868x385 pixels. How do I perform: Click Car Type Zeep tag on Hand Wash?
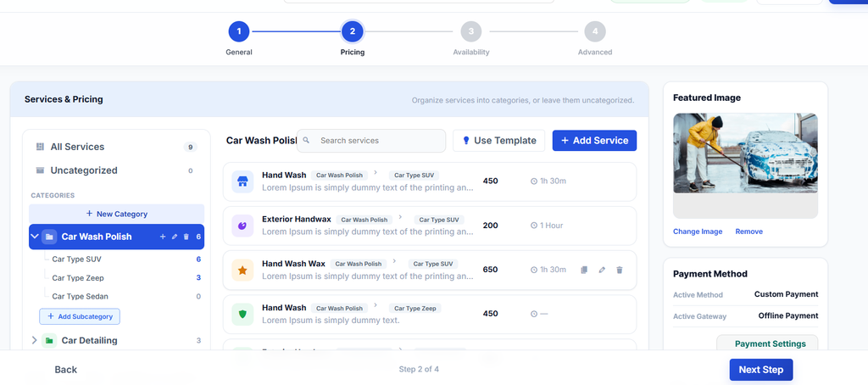[x=415, y=308]
